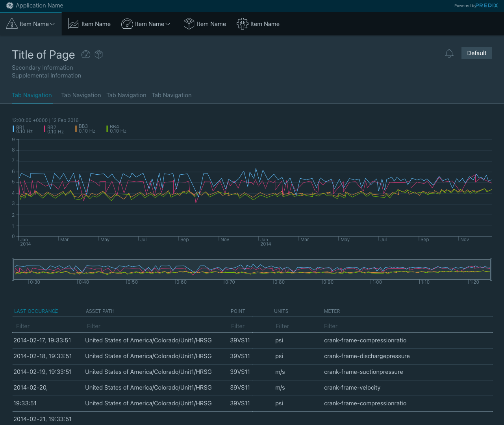This screenshot has height=425, width=504.
Task: Click the notification bell icon
Action: coord(449,54)
